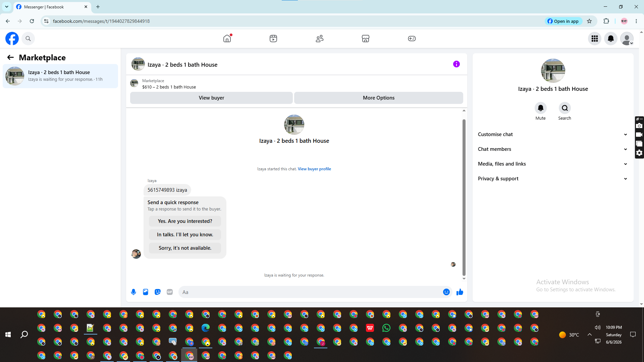Send a voice clip using microphone
Image resolution: width=644 pixels, height=362 pixels.
tap(133, 292)
